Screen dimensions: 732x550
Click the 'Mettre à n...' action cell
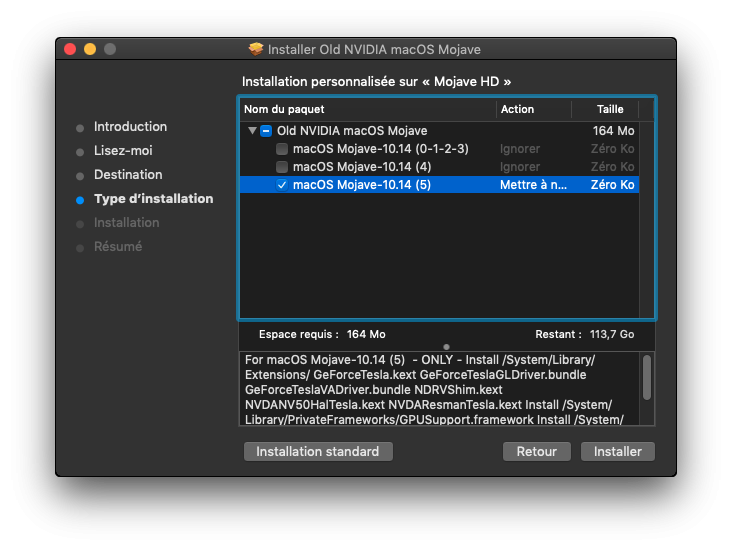(x=533, y=185)
